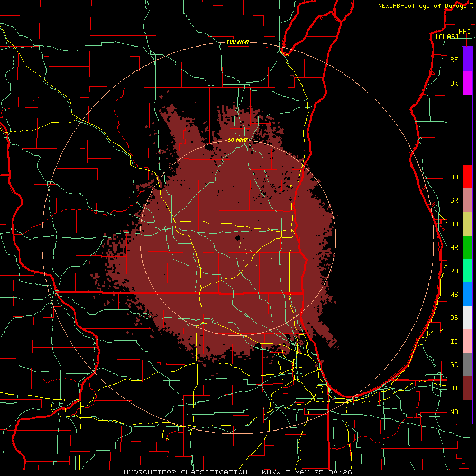
Task: Click the KMKX radar site identifier
Action: pyautogui.click(x=270, y=472)
